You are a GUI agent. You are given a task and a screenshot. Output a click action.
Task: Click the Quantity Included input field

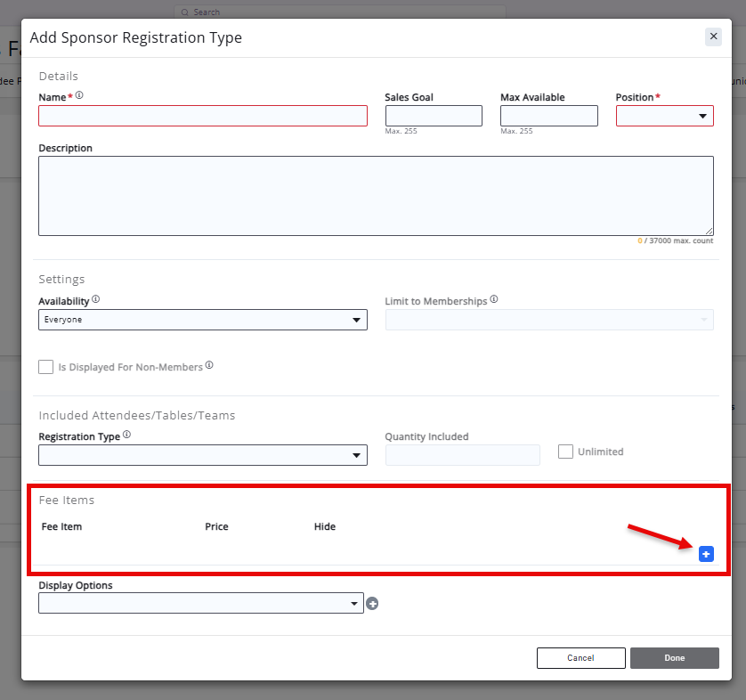pos(462,455)
